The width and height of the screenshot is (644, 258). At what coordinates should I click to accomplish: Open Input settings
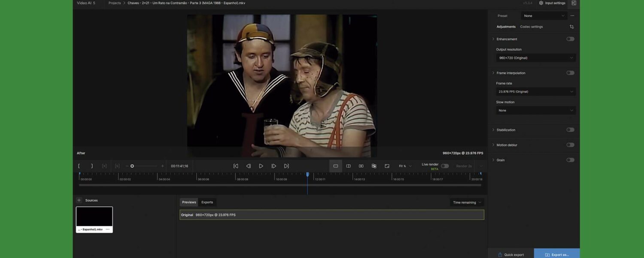[x=552, y=3]
